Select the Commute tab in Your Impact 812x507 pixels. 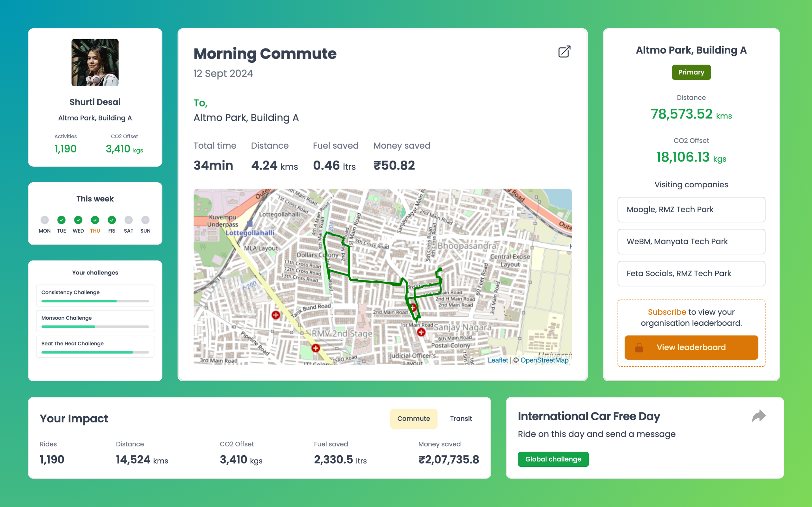click(413, 419)
